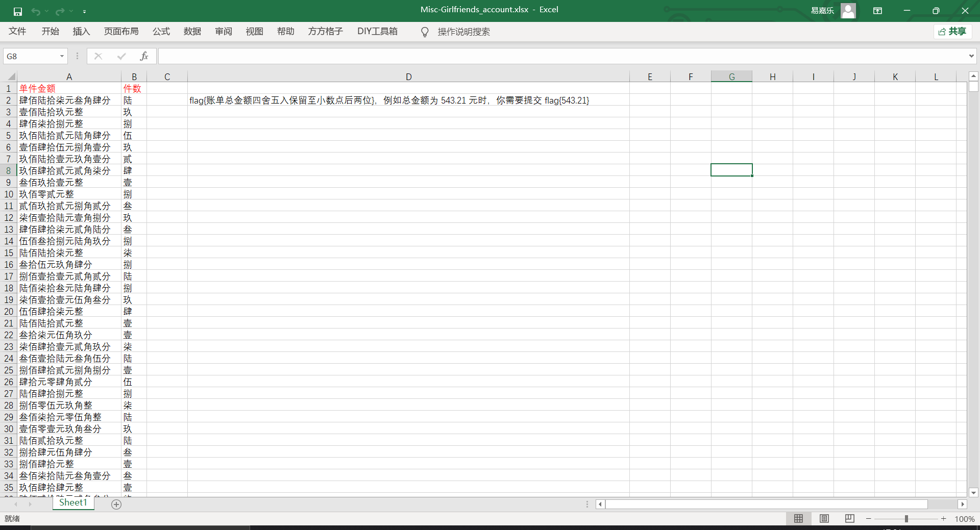
Task: Click horizontal scrollbar right arrow
Action: pos(963,504)
